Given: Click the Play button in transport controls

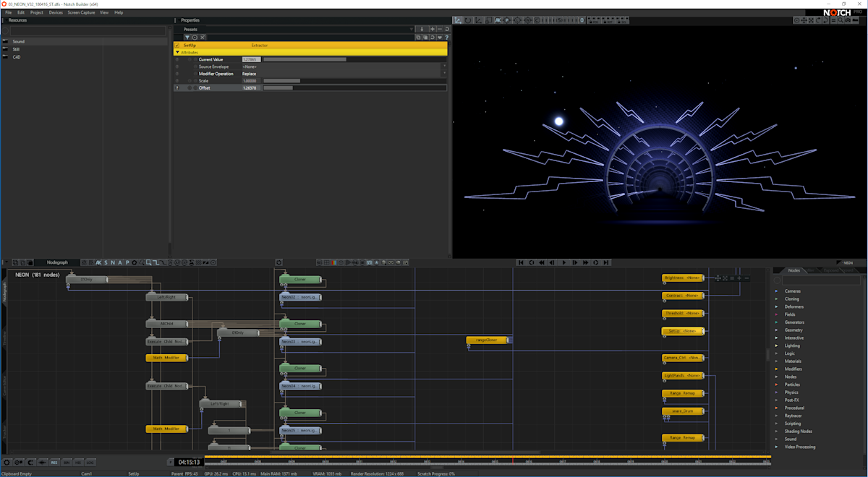Looking at the screenshot, I should point(563,262).
